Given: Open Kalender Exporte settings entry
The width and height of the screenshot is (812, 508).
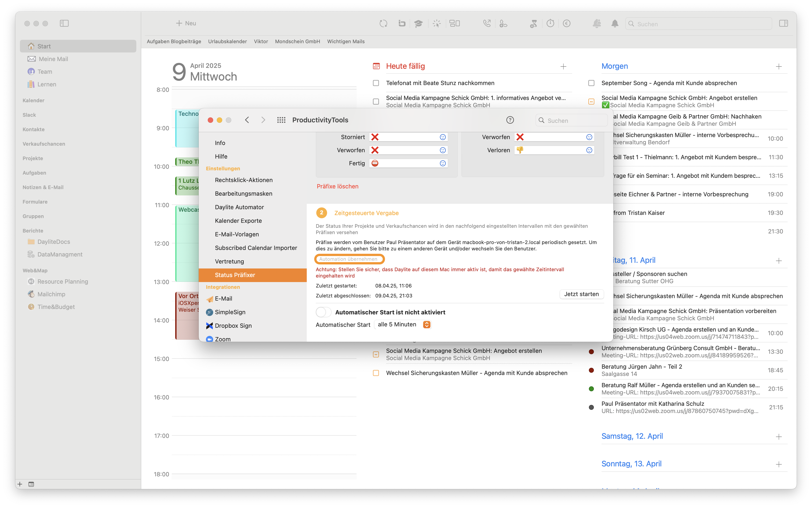Looking at the screenshot, I should tap(238, 221).
